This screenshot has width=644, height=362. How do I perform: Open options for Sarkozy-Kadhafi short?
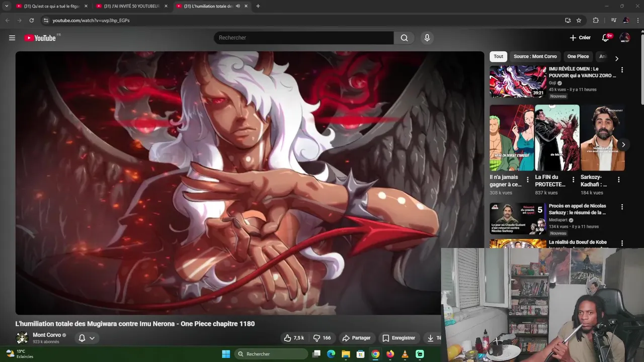[618, 179]
